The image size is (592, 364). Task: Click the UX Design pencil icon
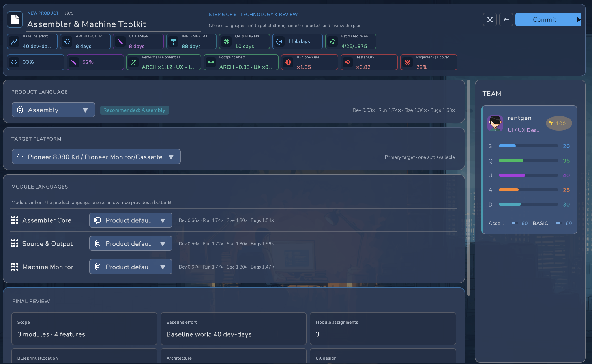120,41
